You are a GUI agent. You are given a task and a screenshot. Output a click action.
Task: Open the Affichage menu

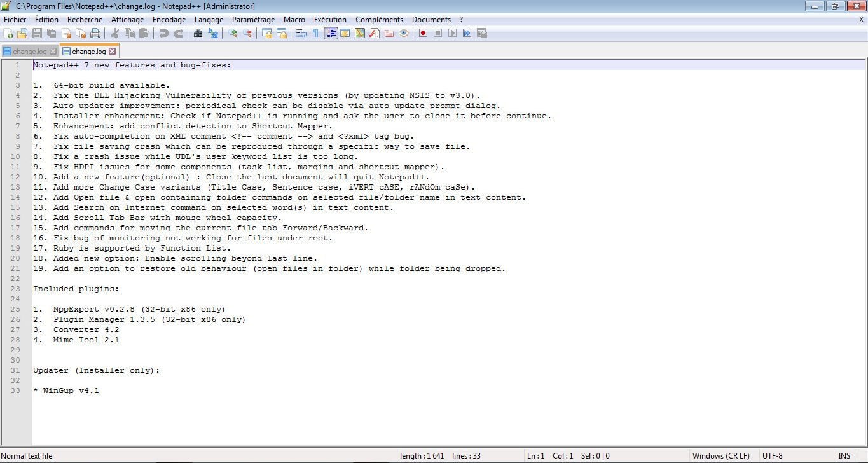click(x=128, y=20)
